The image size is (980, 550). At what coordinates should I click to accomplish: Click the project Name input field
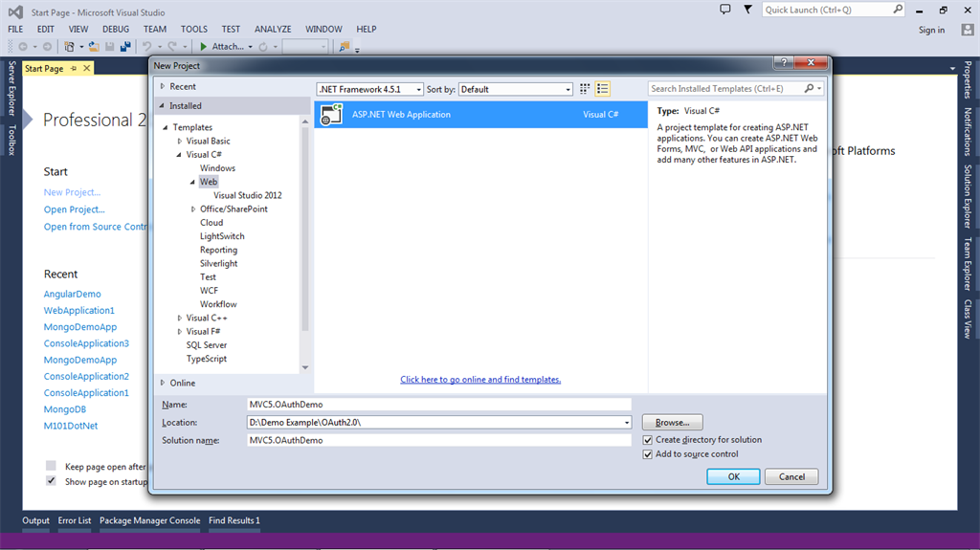click(438, 405)
